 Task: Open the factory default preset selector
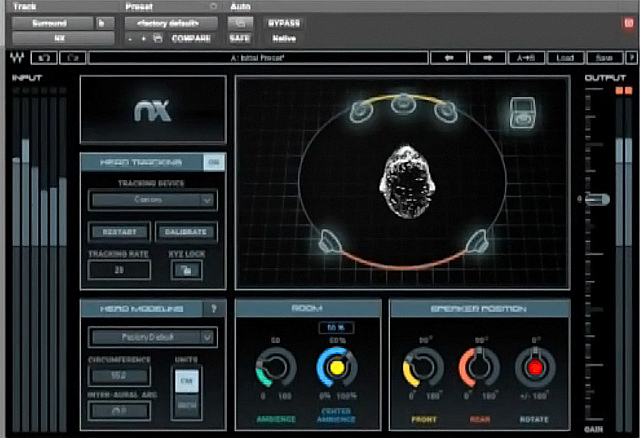(166, 21)
